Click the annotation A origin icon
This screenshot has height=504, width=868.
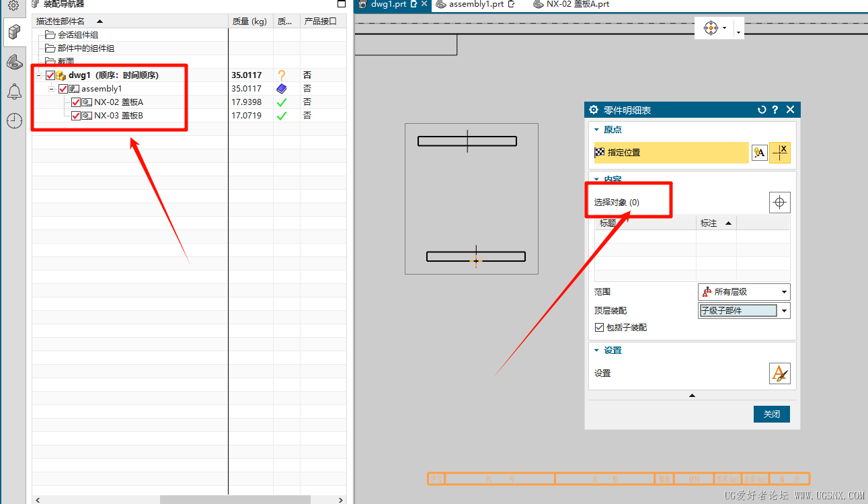click(759, 153)
